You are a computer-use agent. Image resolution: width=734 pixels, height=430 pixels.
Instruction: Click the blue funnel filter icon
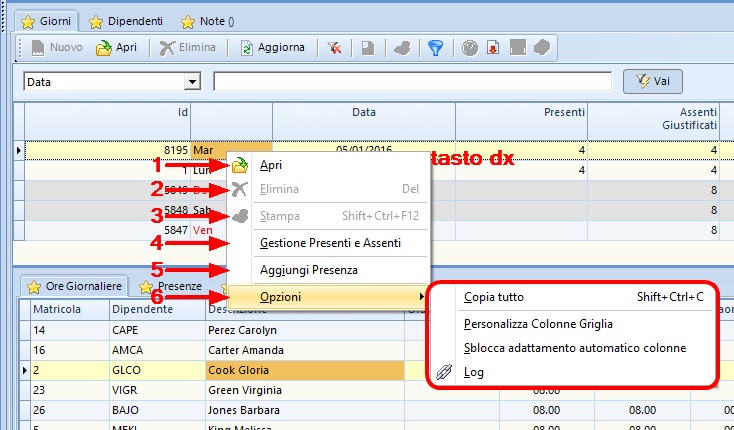pos(435,47)
